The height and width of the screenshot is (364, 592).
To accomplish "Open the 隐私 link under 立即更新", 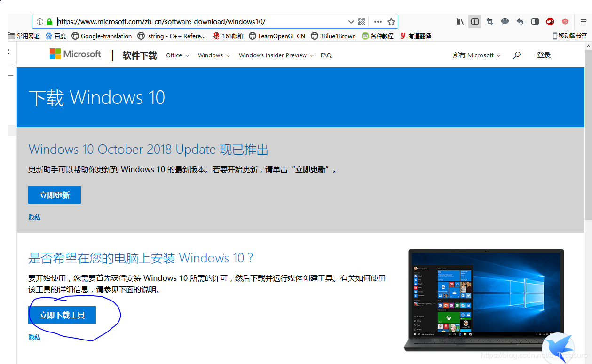I will tap(34, 217).
